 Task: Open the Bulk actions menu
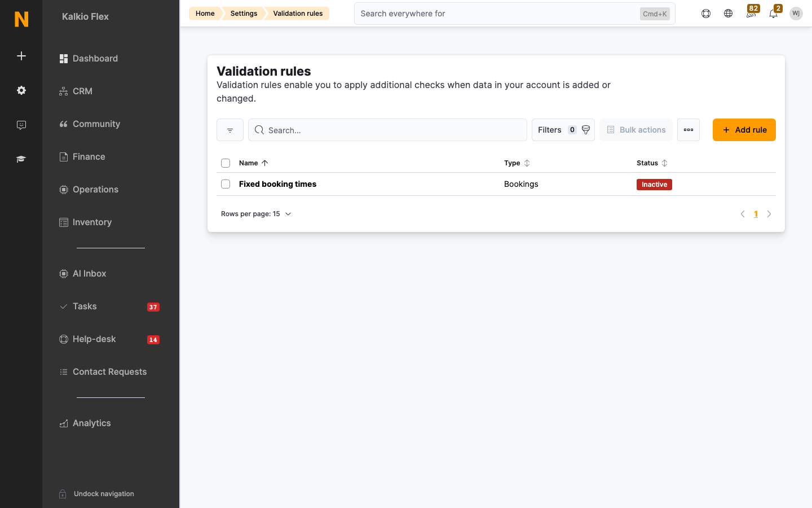click(x=636, y=130)
